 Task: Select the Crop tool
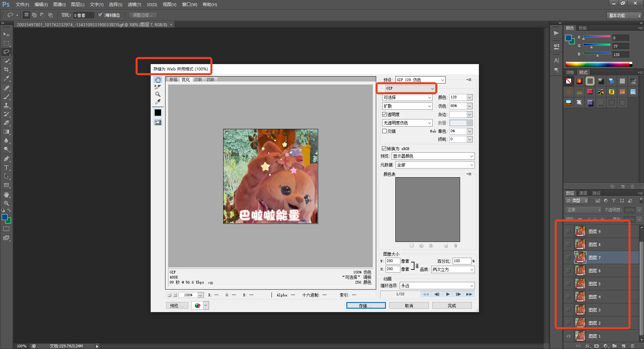[6, 69]
